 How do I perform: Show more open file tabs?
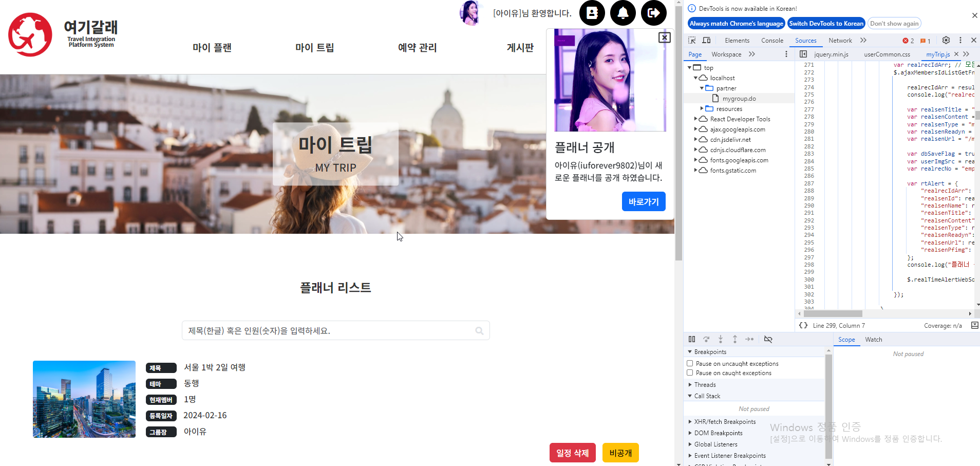pos(966,54)
